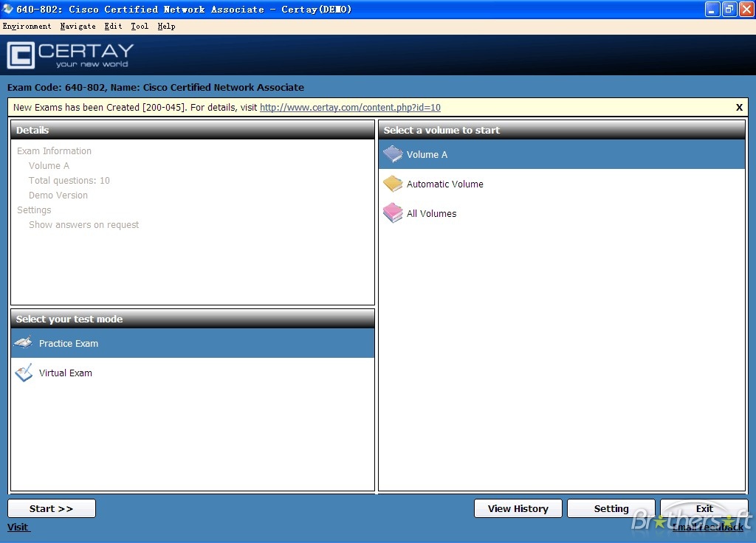Click the Details panel header
The image size is (756, 543).
(193, 130)
